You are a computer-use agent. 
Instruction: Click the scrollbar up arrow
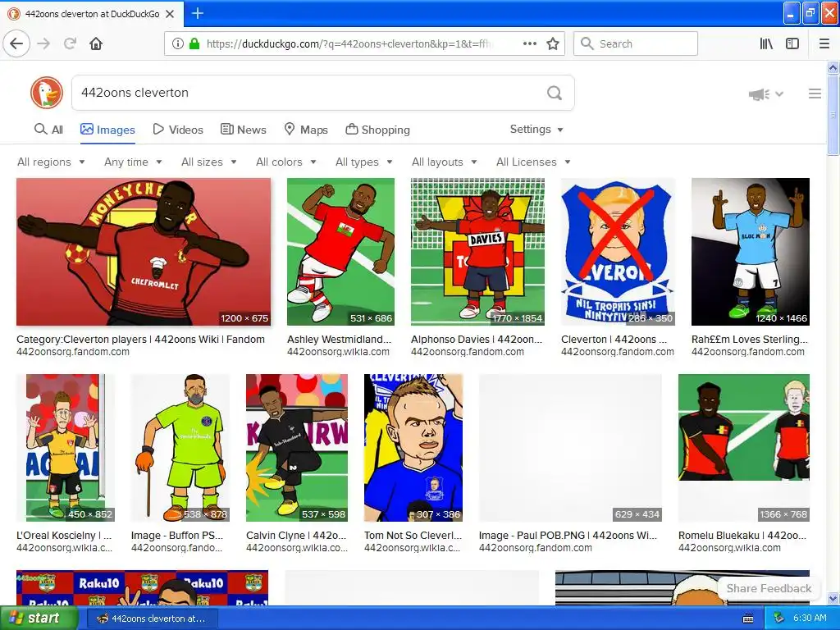(833, 67)
